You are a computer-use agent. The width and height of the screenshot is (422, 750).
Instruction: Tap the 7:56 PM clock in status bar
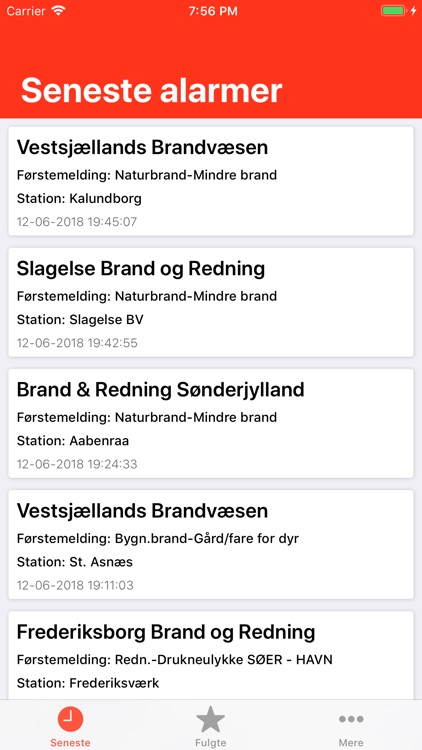coord(213,11)
